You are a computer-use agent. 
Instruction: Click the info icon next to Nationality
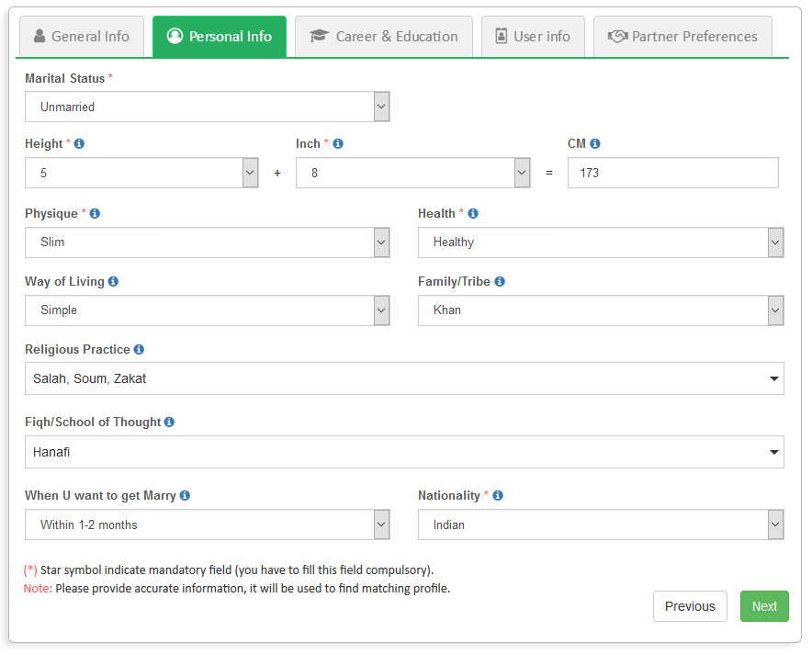[498, 496]
